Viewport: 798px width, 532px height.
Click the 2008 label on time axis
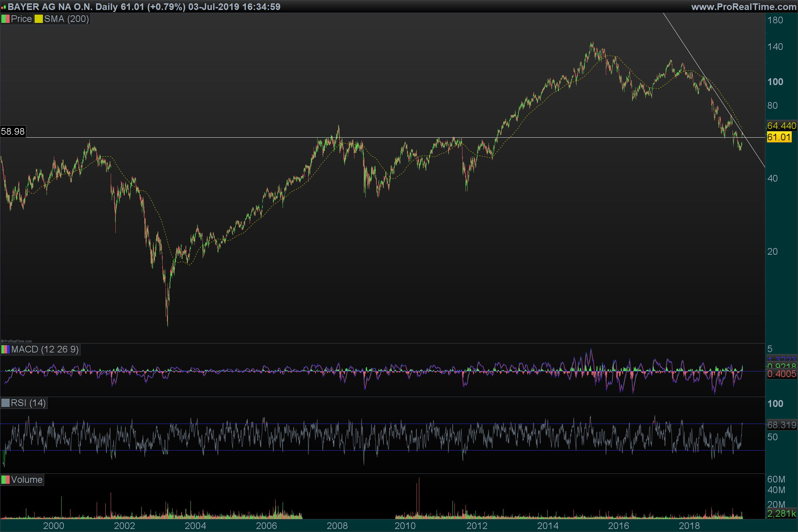pos(337,526)
